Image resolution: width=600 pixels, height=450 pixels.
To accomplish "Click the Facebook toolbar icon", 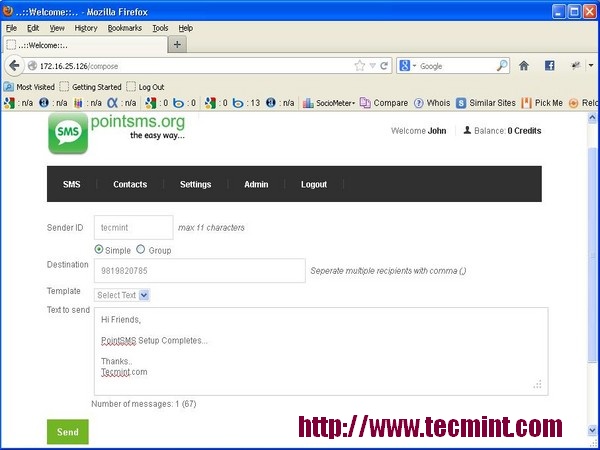I will click(x=549, y=66).
